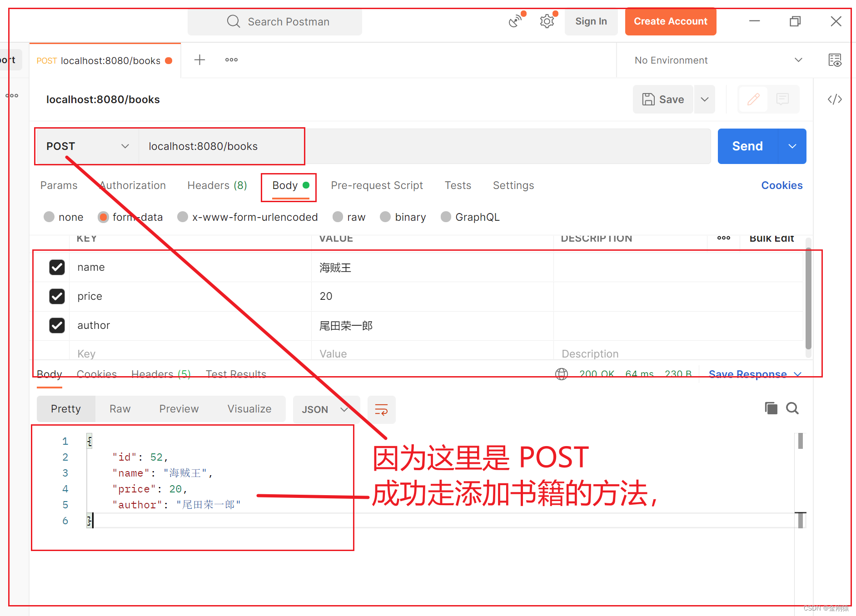Screen dimensions: 856x616
Task: Select the binary body radio button
Action: tap(385, 217)
